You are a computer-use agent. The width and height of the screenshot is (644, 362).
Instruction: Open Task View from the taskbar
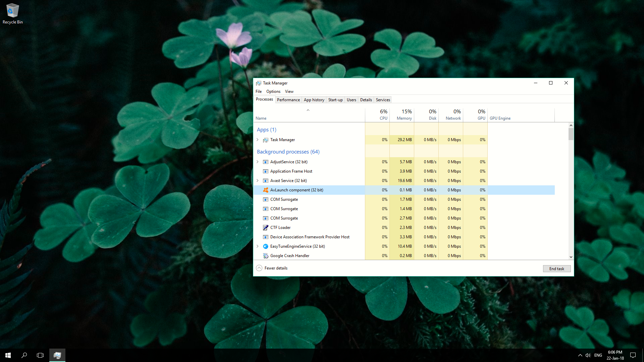tap(40, 355)
